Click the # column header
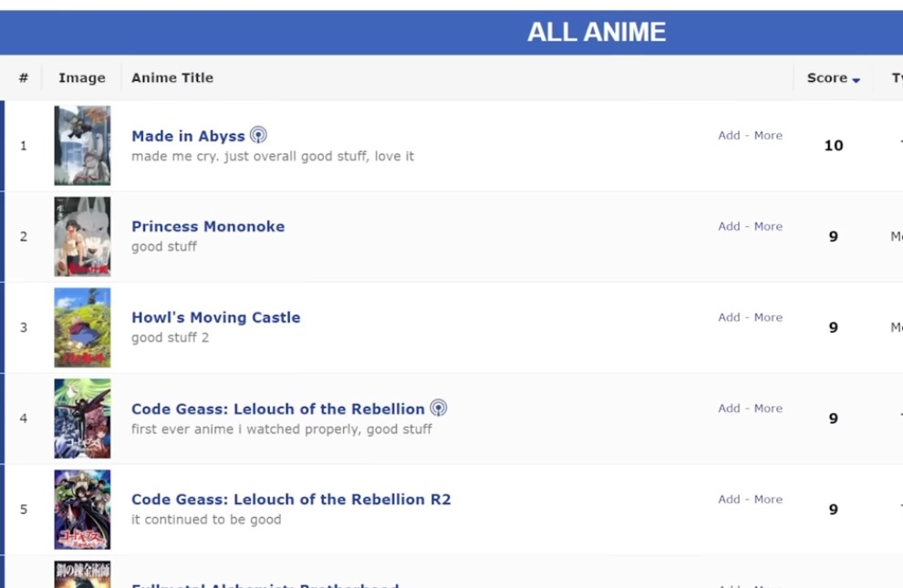903x588 pixels. pos(22,77)
